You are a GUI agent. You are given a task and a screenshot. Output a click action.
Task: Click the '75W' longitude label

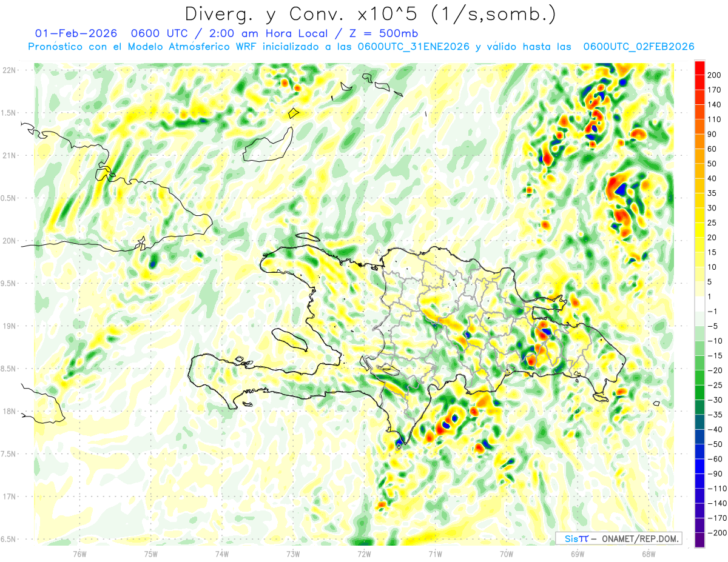click(150, 554)
